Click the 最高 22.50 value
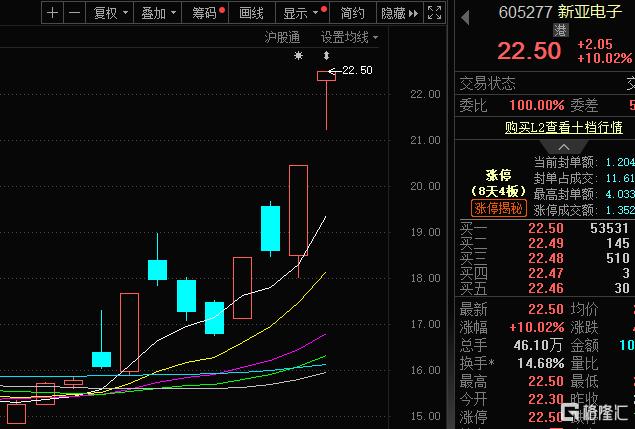 546,382
